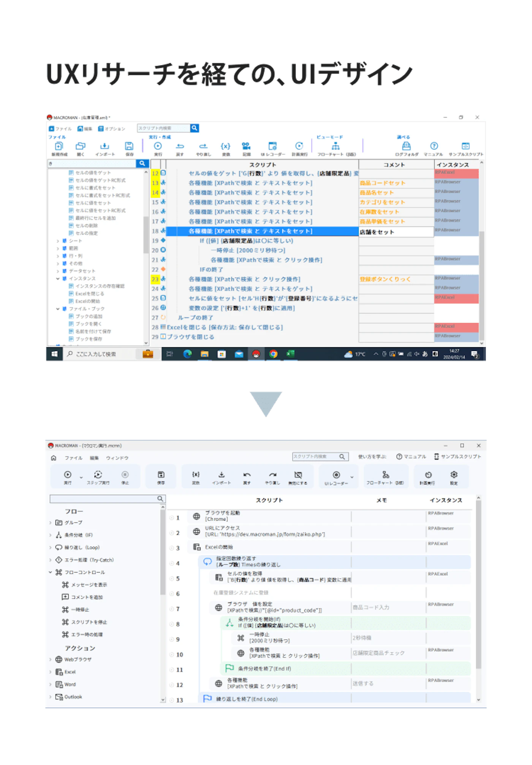Expand 条件分岐 (IF) in lower window
This screenshot has height=765, width=532.
[51, 535]
